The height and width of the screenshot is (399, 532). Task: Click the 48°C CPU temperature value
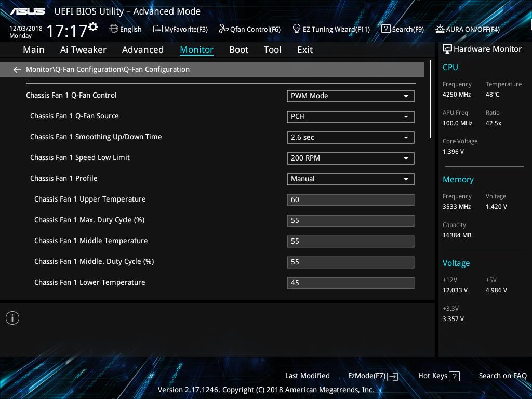pos(493,95)
